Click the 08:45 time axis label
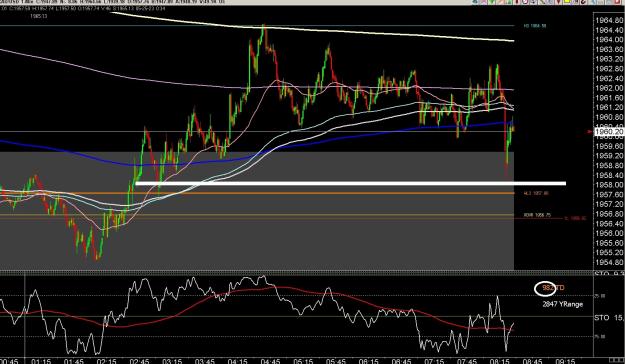 [x=532, y=361]
